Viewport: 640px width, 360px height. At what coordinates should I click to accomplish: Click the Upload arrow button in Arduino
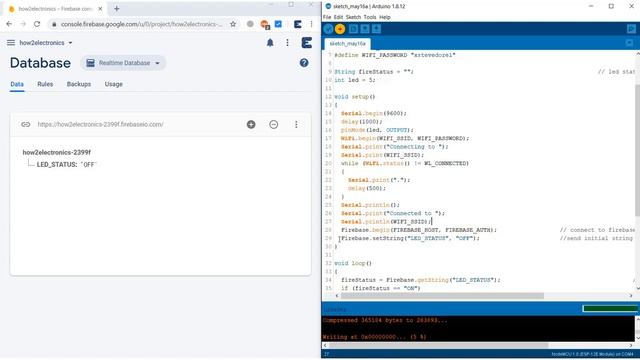tap(340, 29)
